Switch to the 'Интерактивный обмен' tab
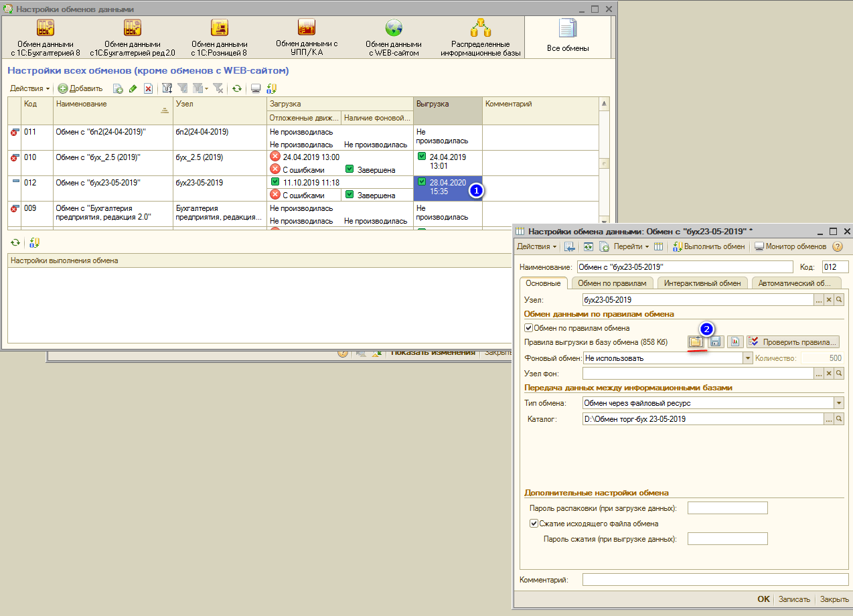Image resolution: width=853 pixels, height=616 pixels. (702, 283)
